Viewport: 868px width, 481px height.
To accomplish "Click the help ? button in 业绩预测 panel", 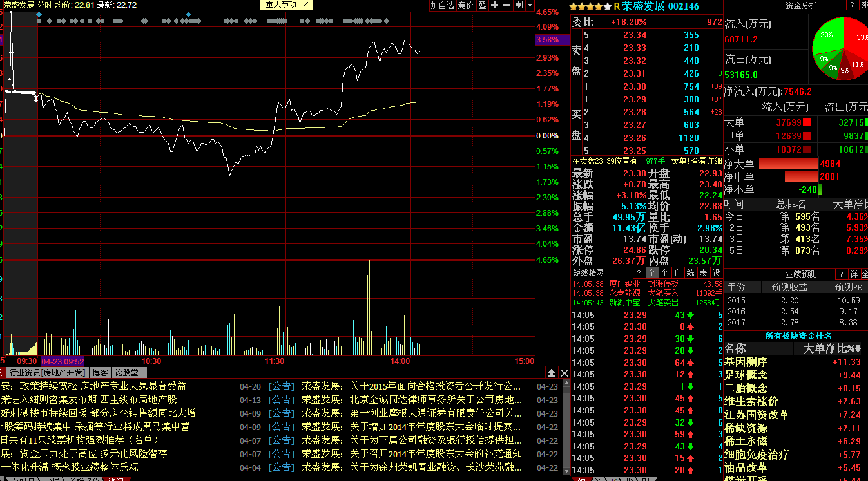I will [841, 274].
